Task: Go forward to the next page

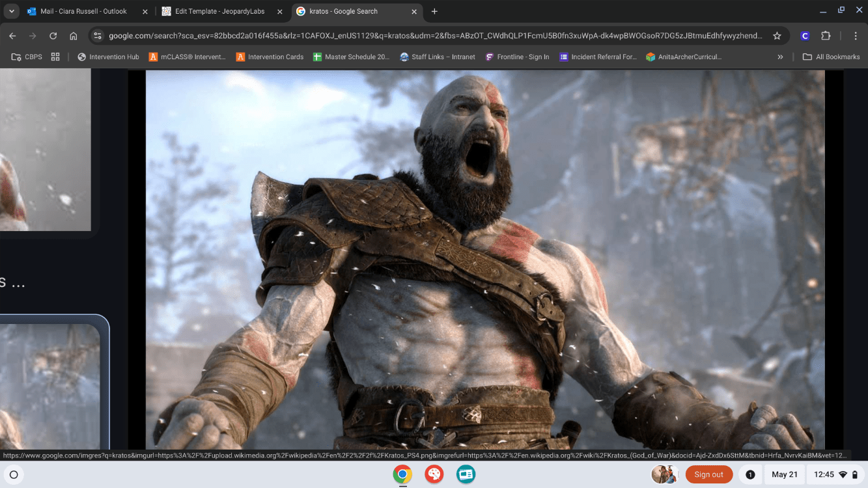Action: (33, 36)
